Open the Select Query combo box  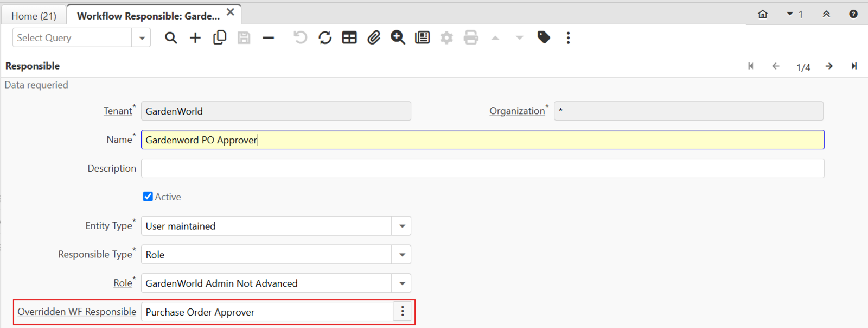tap(142, 38)
